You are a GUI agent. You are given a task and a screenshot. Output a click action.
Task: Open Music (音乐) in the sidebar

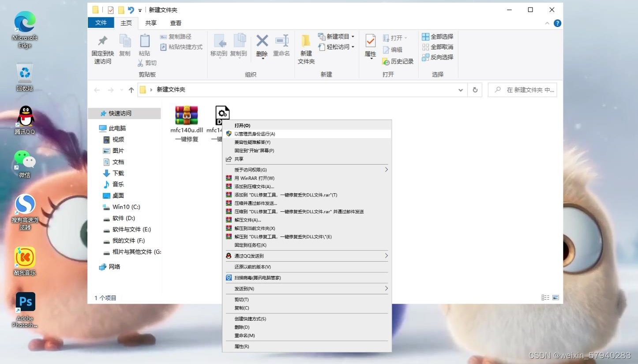point(113,184)
